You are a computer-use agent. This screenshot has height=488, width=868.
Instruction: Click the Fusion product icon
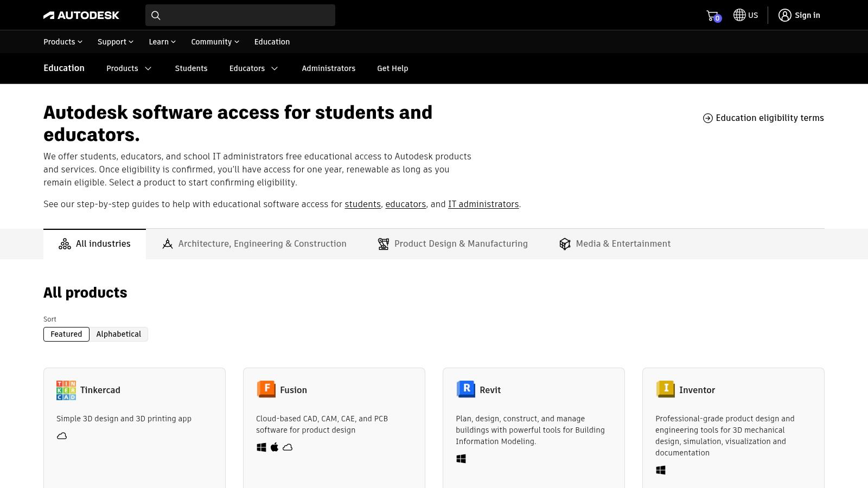coord(266,389)
